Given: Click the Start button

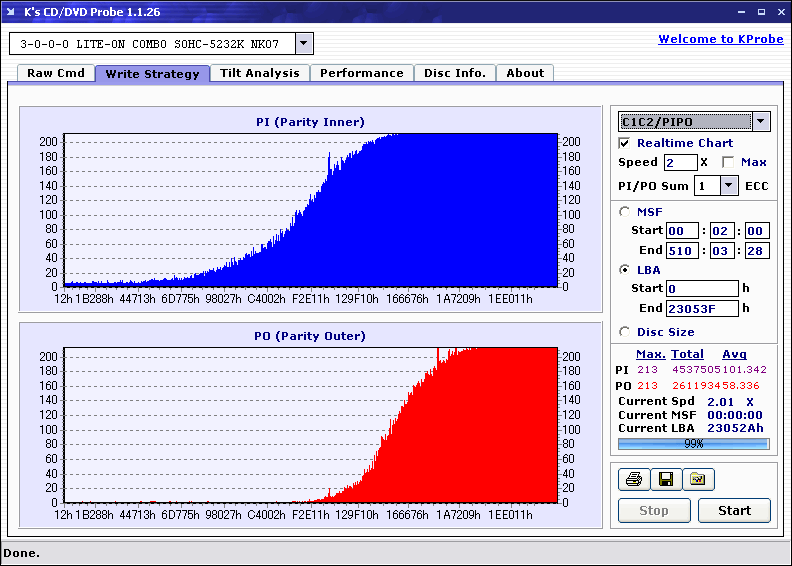Looking at the screenshot, I should (734, 510).
